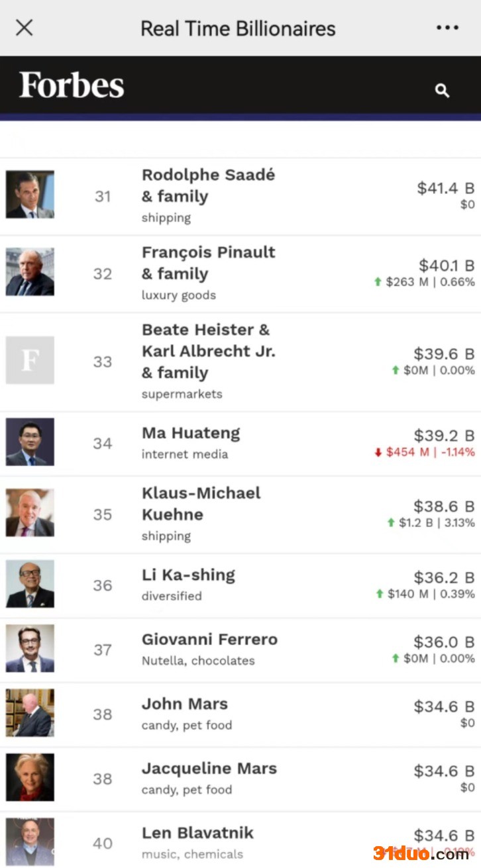The width and height of the screenshot is (481, 868).
Task: Tap François Pinault's portrait thumbnail
Action: coord(30,272)
